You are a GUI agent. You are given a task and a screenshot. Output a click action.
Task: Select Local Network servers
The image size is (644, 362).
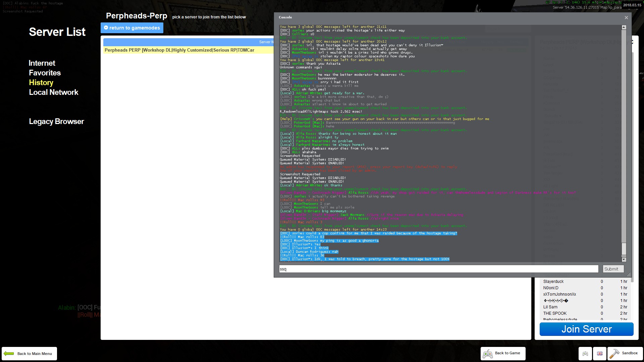coord(54,92)
